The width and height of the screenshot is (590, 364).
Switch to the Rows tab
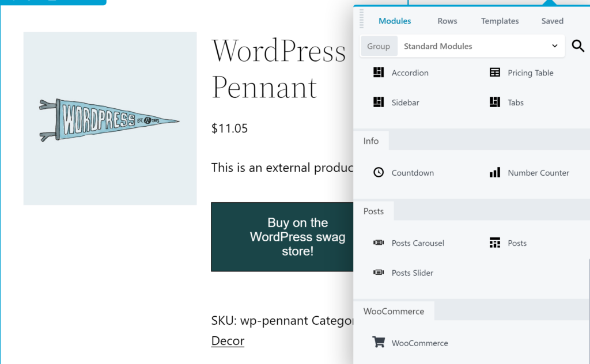pos(447,21)
